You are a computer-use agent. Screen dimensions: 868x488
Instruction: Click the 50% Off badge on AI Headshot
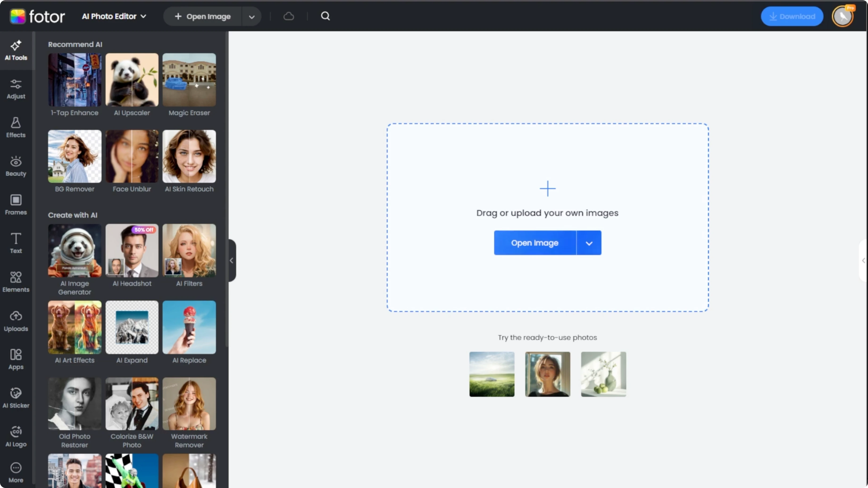[144, 230]
